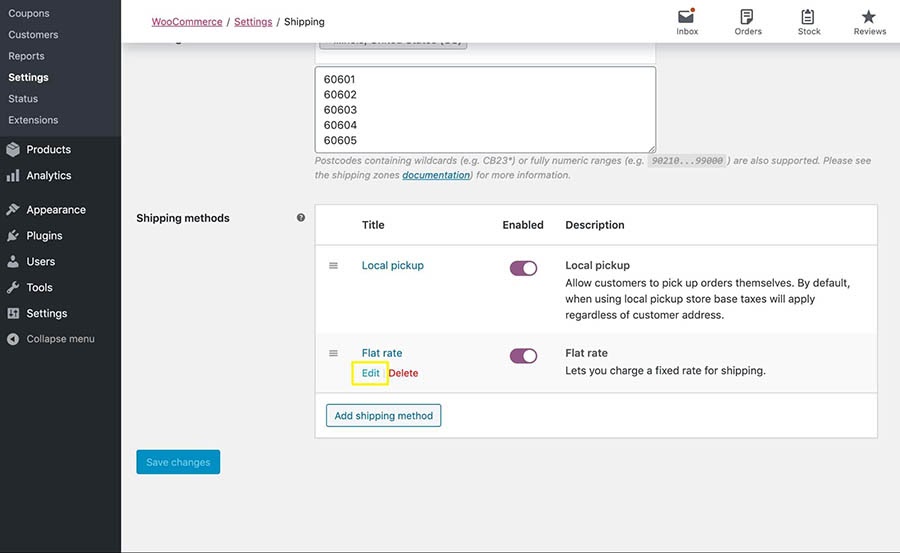Toggle off the Flat rate shipping method
900x553 pixels.
523,356
